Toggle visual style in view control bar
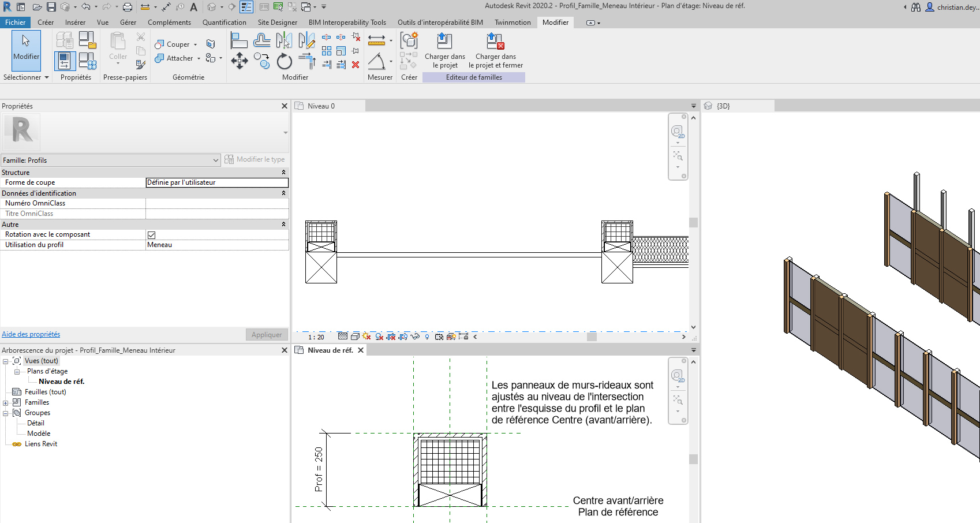This screenshot has height=523, width=980. [355, 337]
